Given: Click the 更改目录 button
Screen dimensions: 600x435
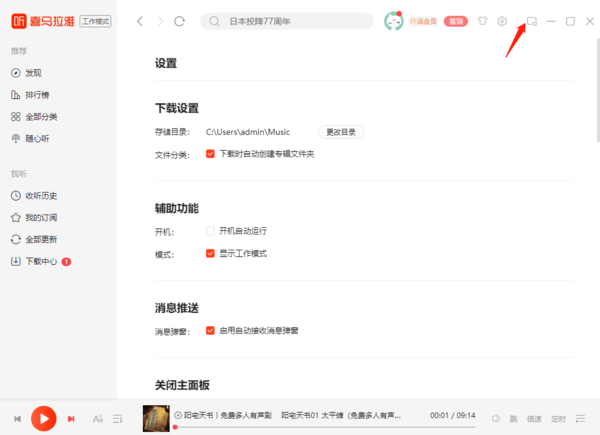Looking at the screenshot, I should 341,132.
